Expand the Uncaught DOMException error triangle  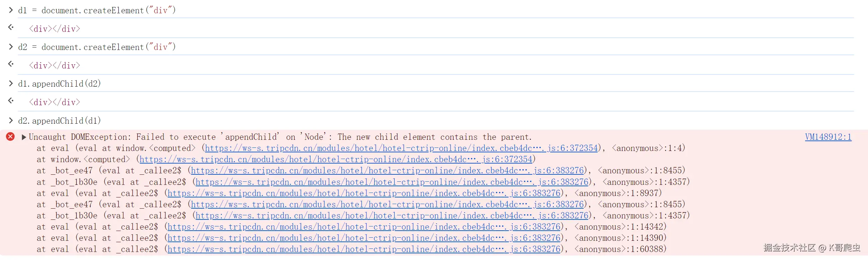coord(24,137)
